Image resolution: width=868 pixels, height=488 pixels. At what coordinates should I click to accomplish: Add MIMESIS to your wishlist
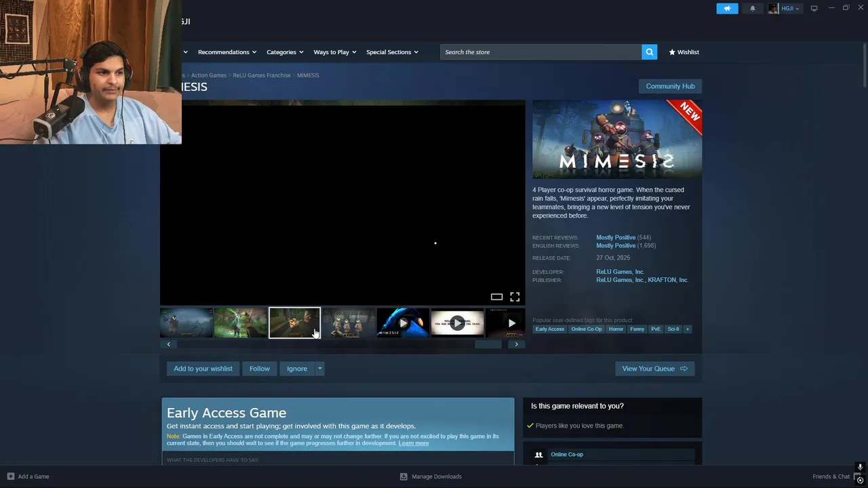click(203, 369)
